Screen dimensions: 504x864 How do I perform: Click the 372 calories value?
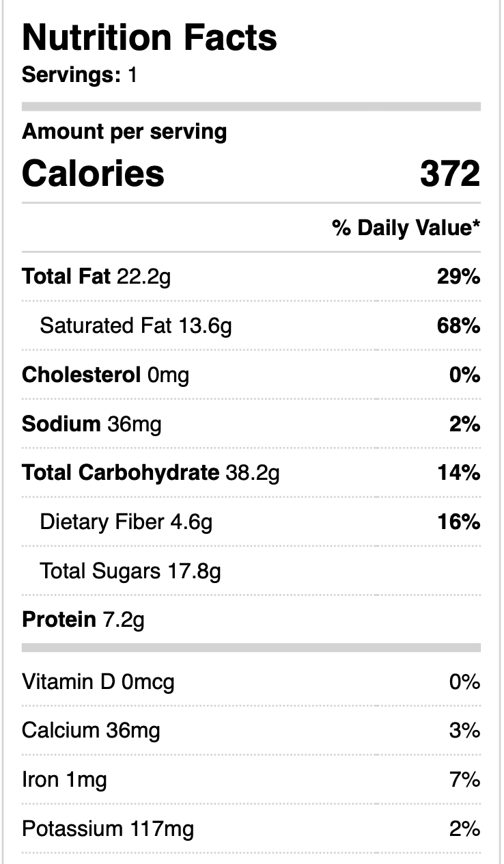(449, 174)
